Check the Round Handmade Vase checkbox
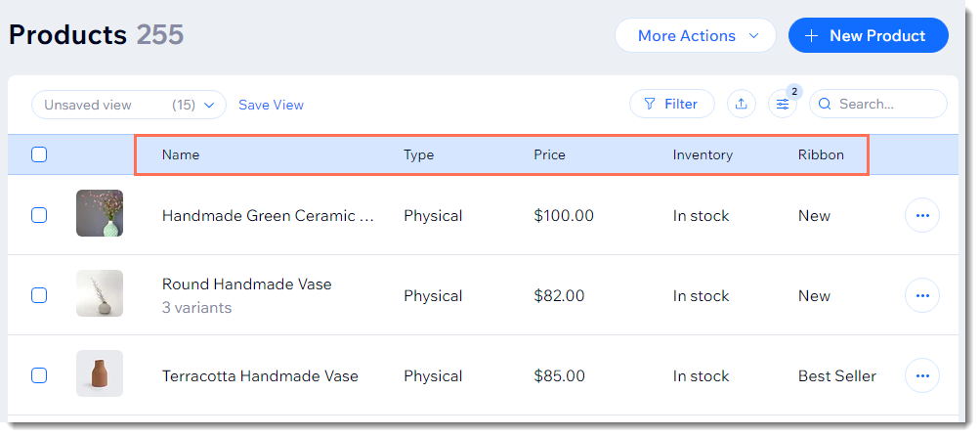 [x=39, y=295]
